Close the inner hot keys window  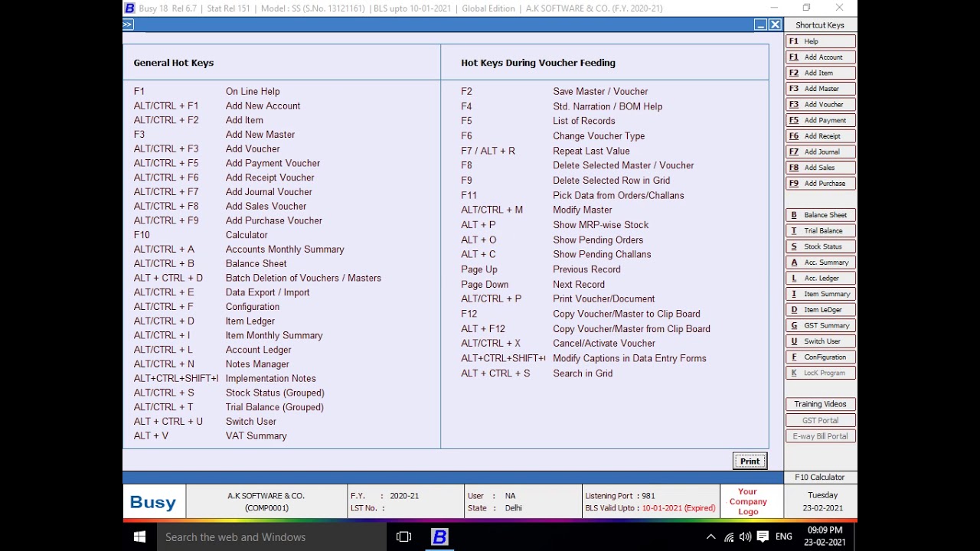[775, 24]
